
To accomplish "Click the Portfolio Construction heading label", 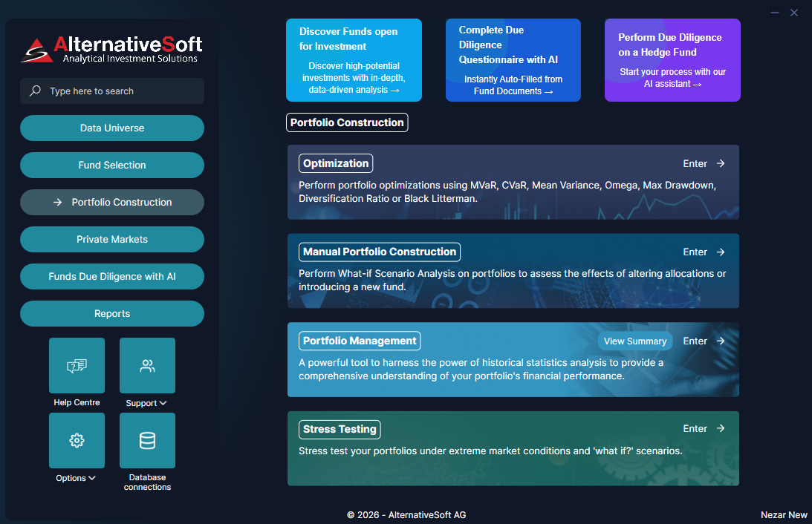I will 347,122.
